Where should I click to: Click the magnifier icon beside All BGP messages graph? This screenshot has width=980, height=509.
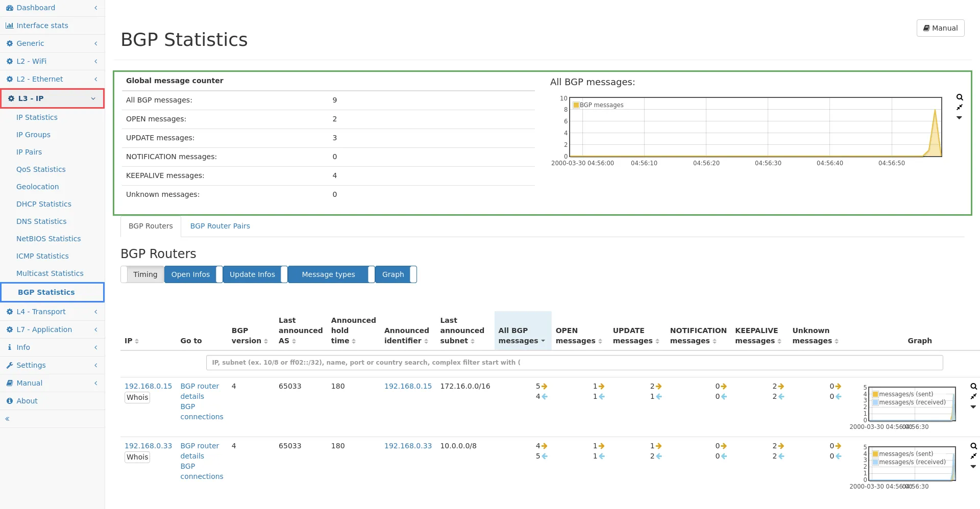960,97
